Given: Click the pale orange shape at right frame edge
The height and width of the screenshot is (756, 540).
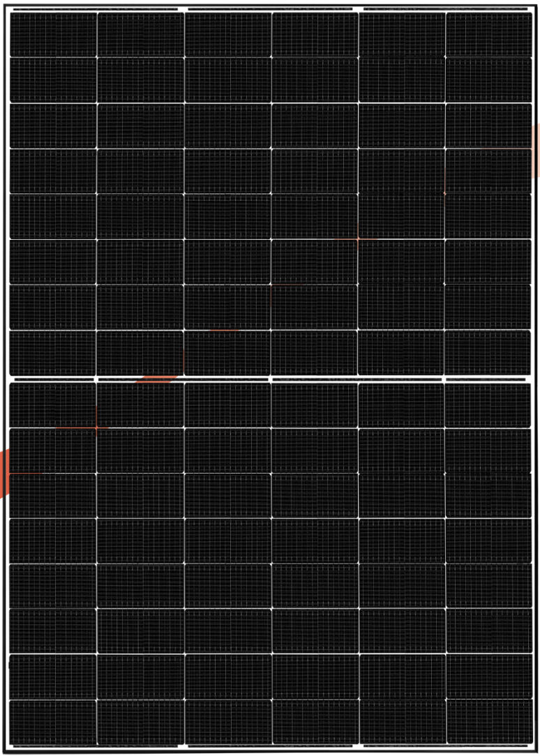Looking at the screenshot, I should click(x=535, y=150).
